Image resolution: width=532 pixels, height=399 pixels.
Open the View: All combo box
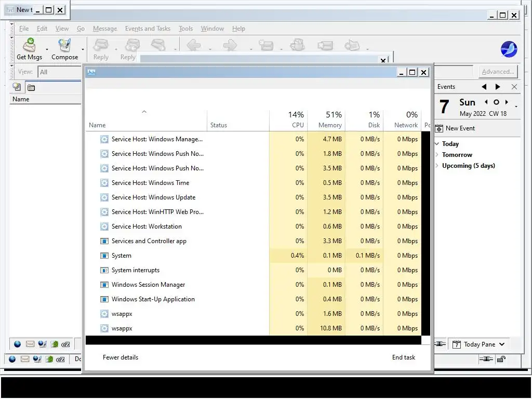(60, 72)
